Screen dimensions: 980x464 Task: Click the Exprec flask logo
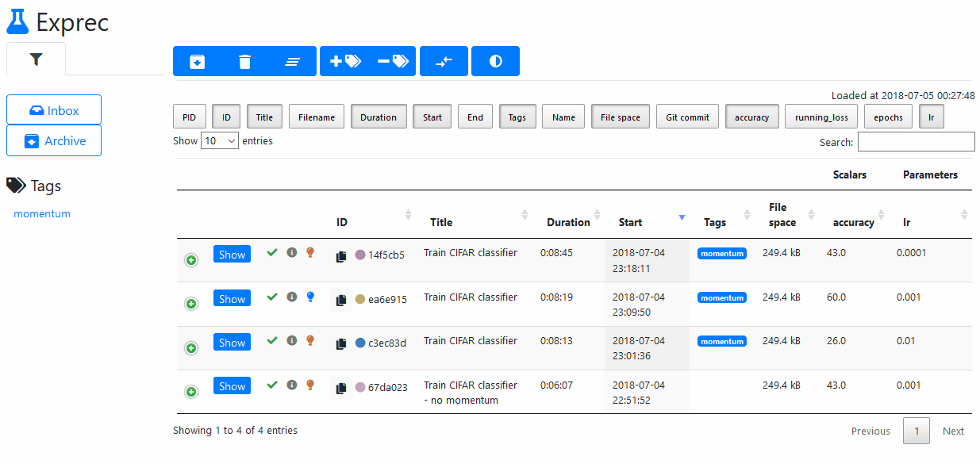17,21
